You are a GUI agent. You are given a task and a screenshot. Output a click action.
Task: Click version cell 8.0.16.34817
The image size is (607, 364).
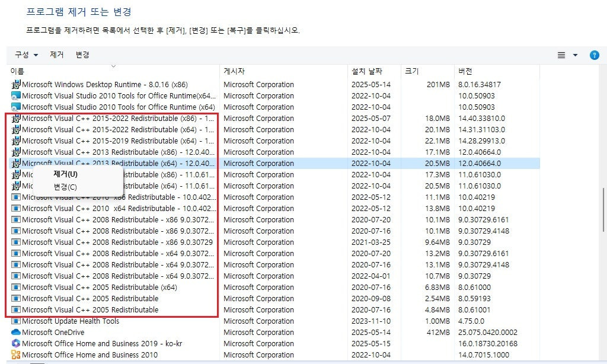[479, 84]
